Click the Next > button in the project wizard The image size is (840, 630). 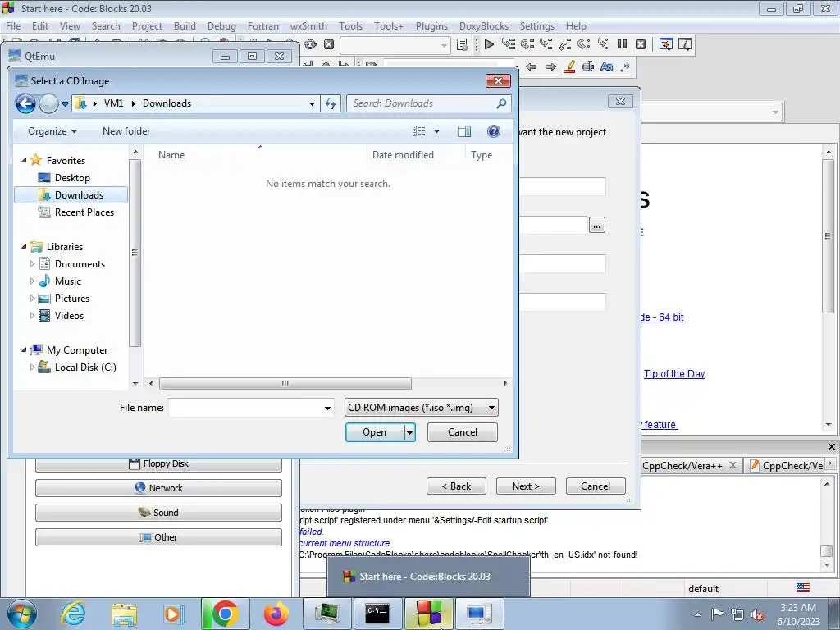pyautogui.click(x=526, y=486)
